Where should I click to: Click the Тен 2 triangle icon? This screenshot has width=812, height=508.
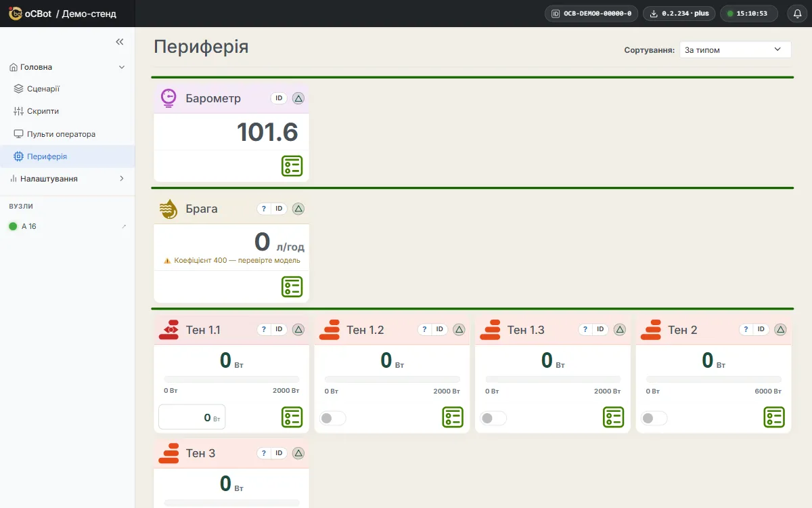[780, 330]
